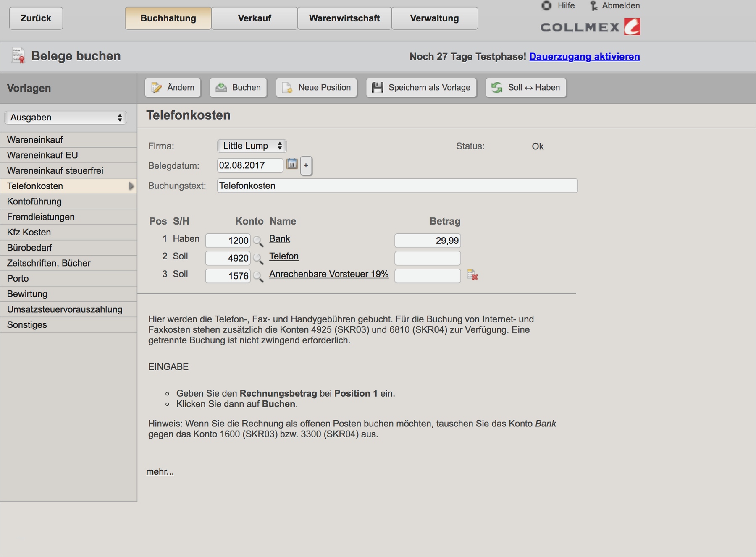Switch to the Warenwirtschaft tab
Viewport: 756px width, 557px height.
click(344, 18)
